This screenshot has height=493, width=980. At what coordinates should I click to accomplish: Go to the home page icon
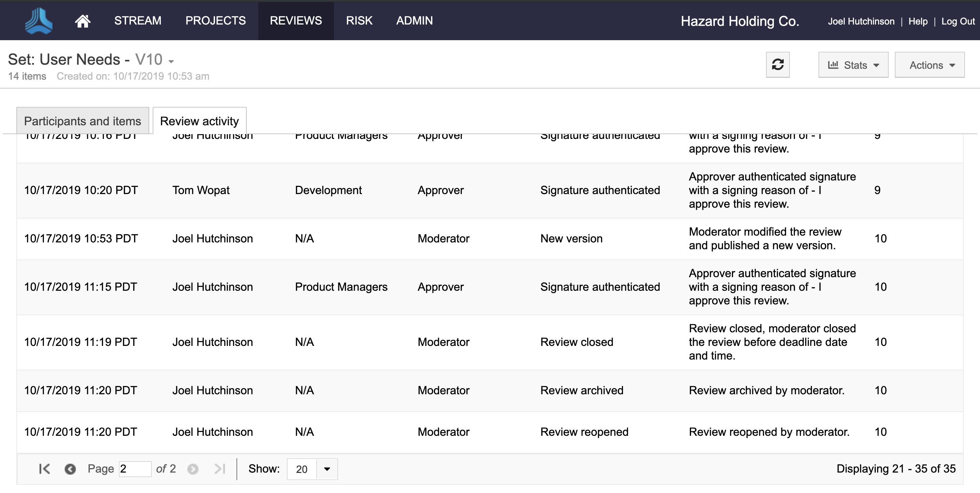(x=82, y=21)
